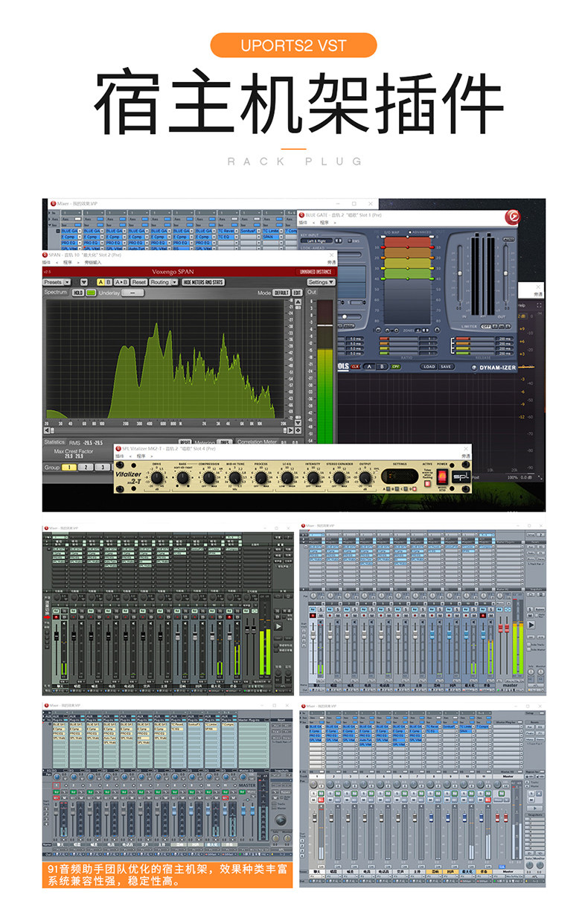This screenshot has width=588, height=921.
Task: Copy A to B in SPAN
Action: click(121, 282)
